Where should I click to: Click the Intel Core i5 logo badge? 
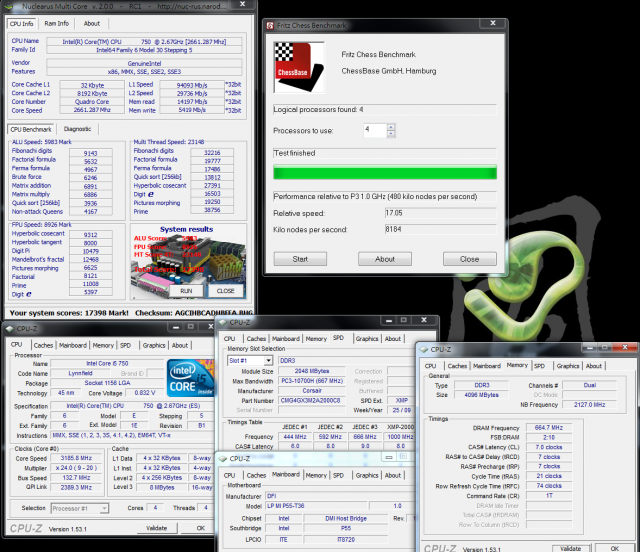[x=190, y=378]
